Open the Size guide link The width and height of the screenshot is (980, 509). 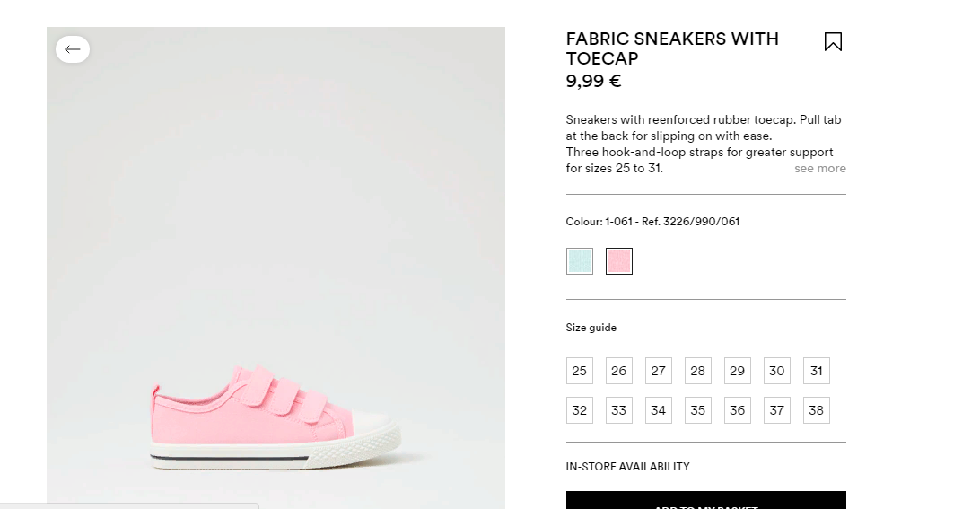[591, 328]
